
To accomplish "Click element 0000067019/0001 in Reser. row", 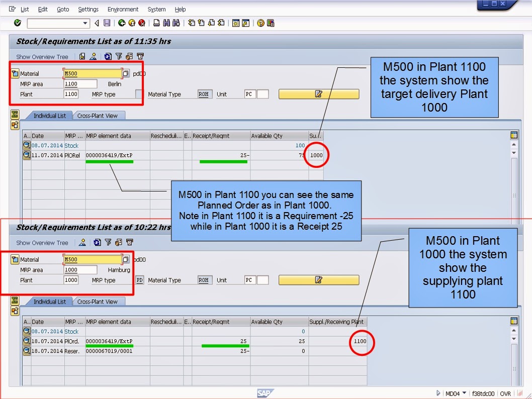I will tap(109, 351).
